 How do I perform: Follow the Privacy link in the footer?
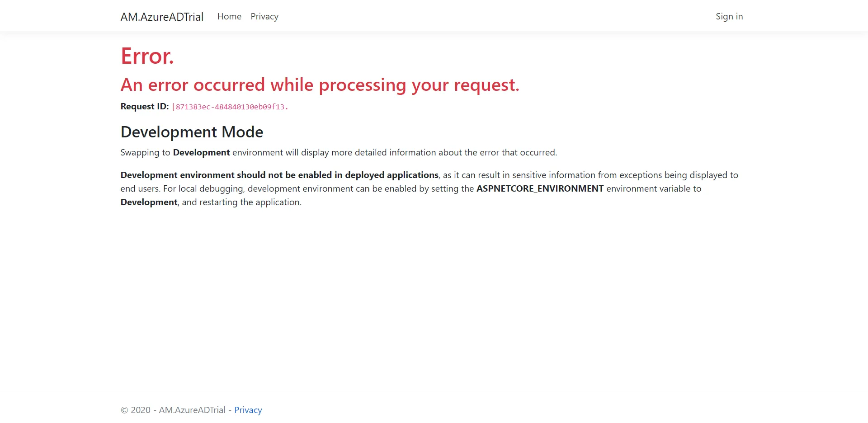tap(248, 410)
